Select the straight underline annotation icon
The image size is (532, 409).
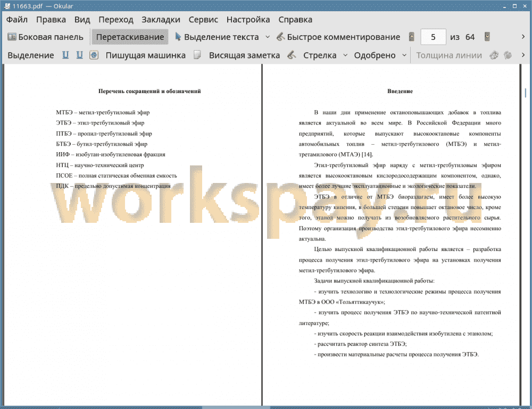pyautogui.click(x=65, y=55)
